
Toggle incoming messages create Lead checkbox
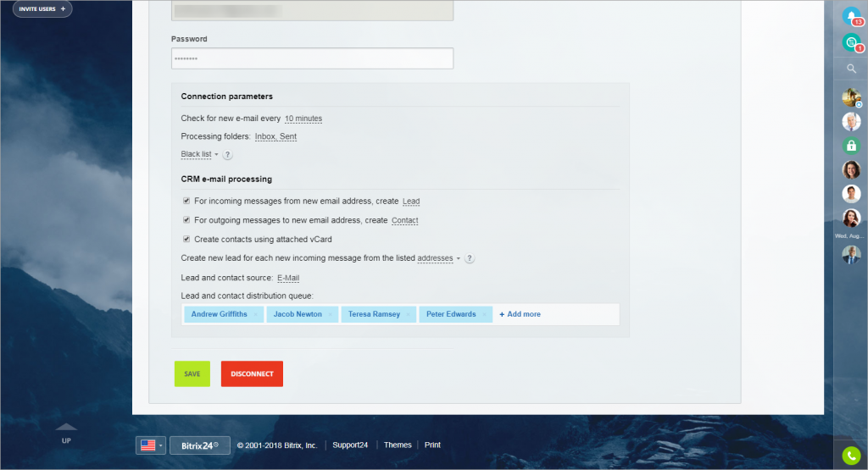tap(186, 201)
